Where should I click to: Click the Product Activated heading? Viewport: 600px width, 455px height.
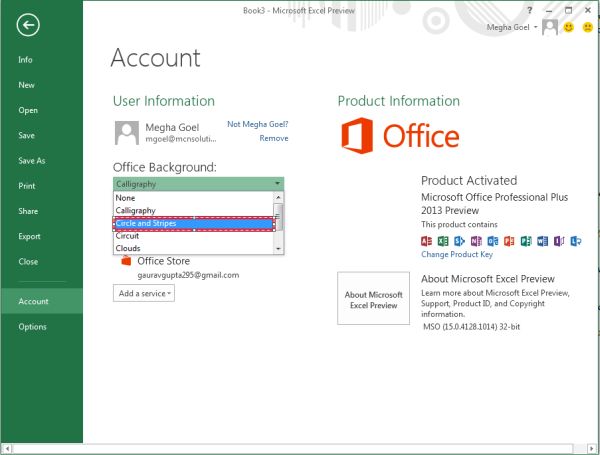pyautogui.click(x=469, y=181)
